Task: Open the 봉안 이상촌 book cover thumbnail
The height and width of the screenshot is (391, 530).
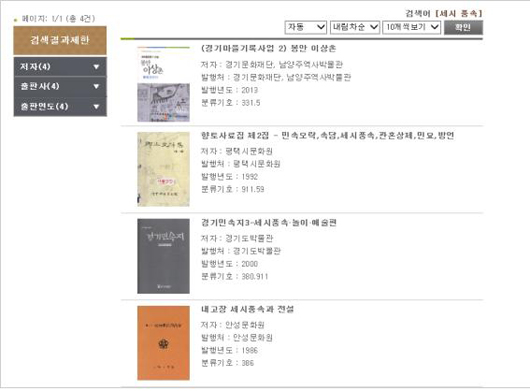Action: pos(163,84)
